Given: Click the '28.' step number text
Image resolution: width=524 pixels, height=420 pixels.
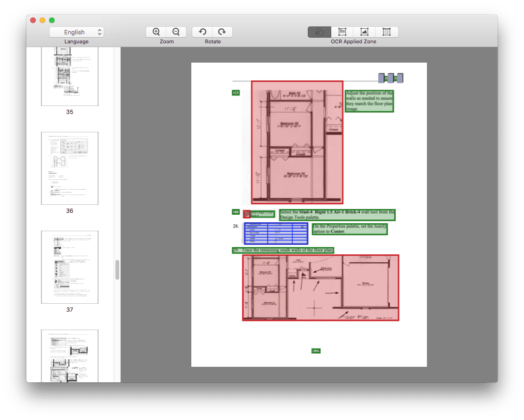Looking at the screenshot, I should coord(236,226).
